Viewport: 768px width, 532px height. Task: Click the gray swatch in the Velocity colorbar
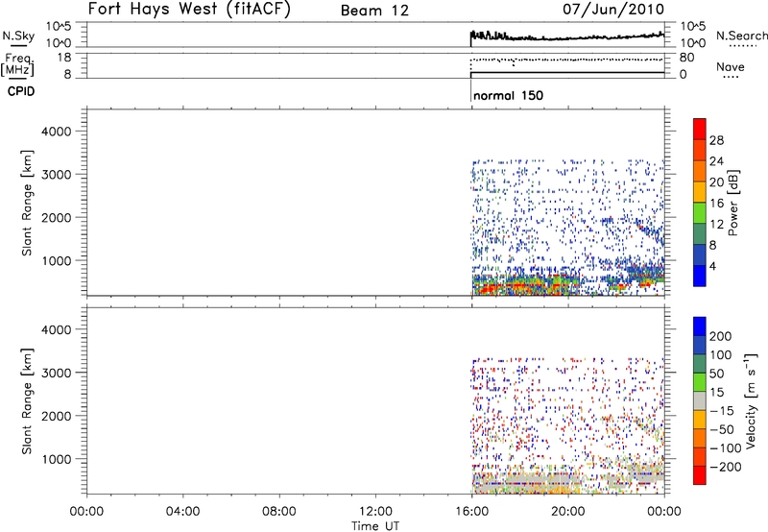click(x=700, y=400)
